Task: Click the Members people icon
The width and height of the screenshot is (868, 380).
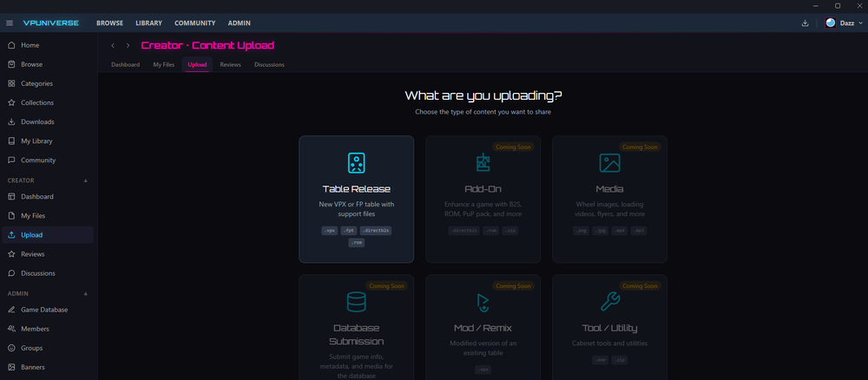Action: pos(11,329)
